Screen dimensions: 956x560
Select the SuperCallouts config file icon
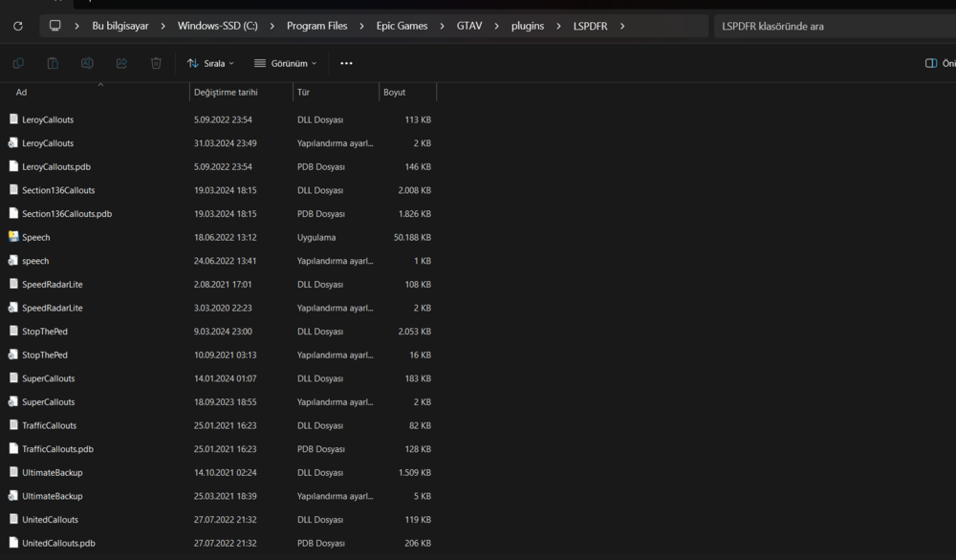[x=13, y=401]
